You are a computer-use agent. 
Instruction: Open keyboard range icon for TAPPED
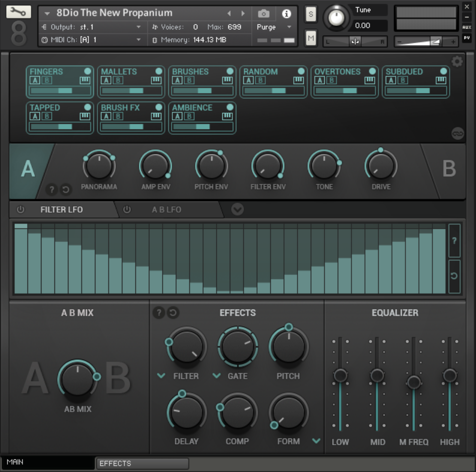pos(85,116)
